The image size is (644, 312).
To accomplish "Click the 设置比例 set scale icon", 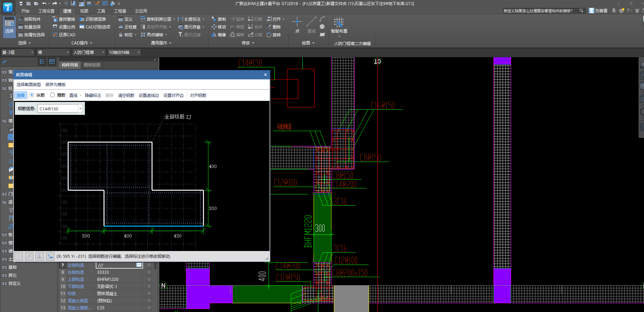I will coord(55,27).
